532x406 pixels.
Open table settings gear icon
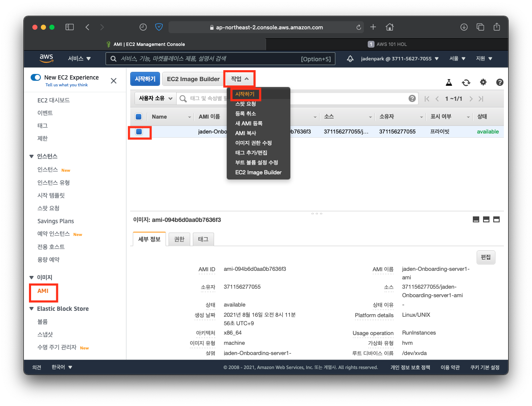click(x=483, y=82)
